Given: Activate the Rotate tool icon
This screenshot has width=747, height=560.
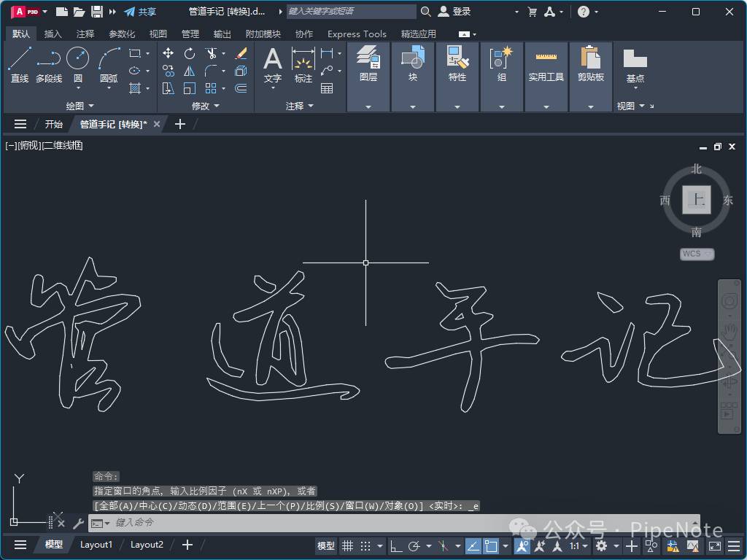Looking at the screenshot, I should (190, 52).
